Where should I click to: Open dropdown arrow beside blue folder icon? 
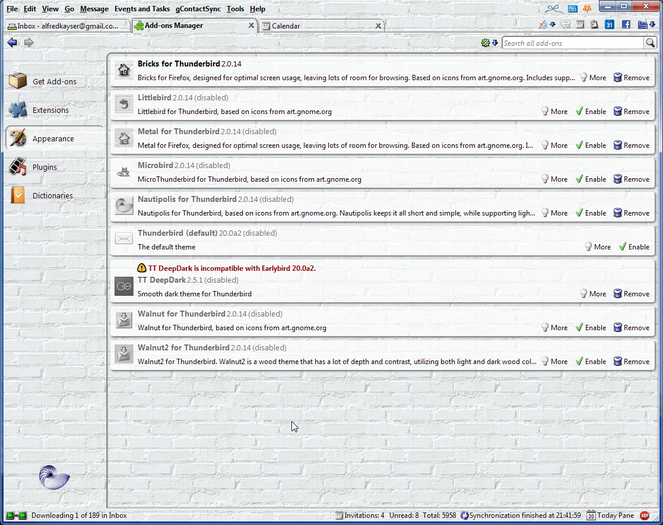(x=652, y=25)
